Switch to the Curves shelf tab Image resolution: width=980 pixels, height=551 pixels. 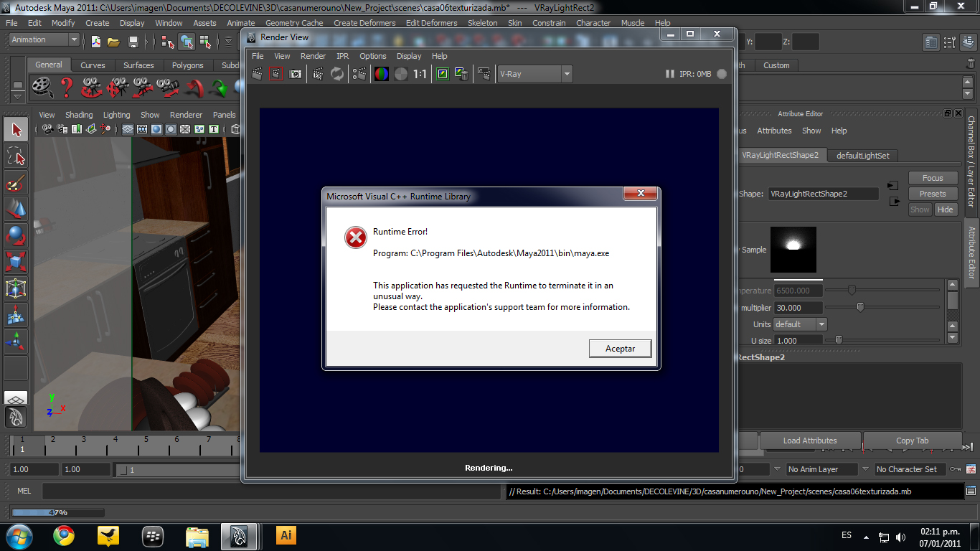click(93, 65)
